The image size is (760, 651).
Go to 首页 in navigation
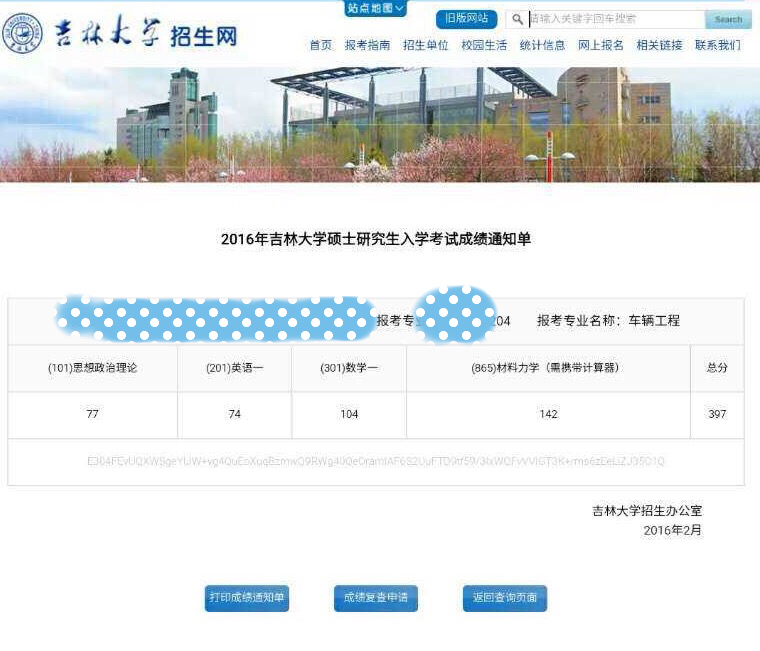[x=321, y=45]
